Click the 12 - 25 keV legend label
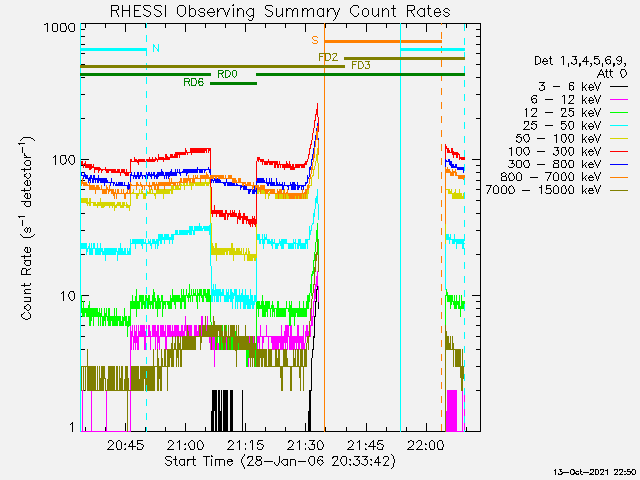Viewport: 640px width, 480px height. (x=562, y=113)
